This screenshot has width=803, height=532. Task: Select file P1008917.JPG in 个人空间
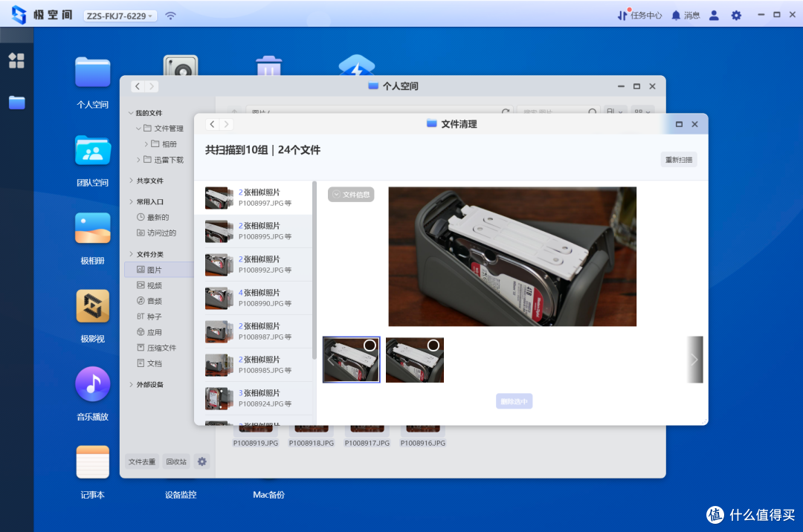pyautogui.click(x=367, y=438)
